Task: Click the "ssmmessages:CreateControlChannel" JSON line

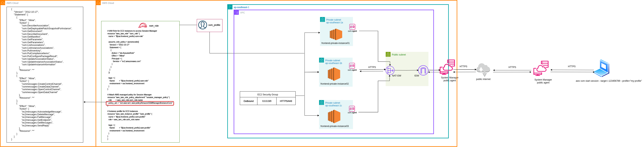Action: [42, 84]
